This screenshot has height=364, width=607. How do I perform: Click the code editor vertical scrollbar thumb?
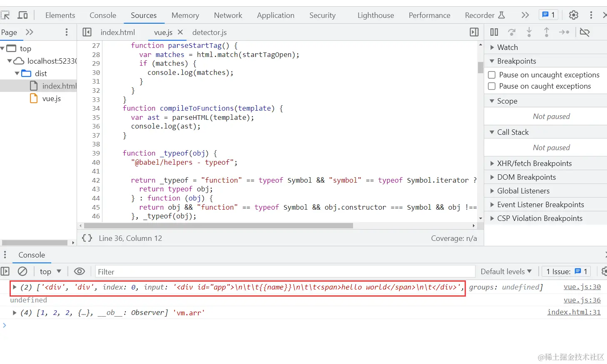click(480, 67)
